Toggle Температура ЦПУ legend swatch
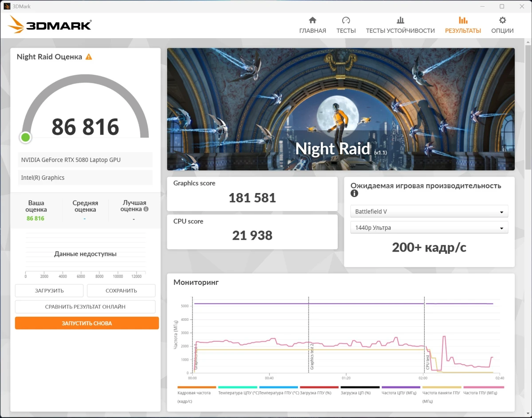Screen dimensions: 532x418 click(238, 387)
